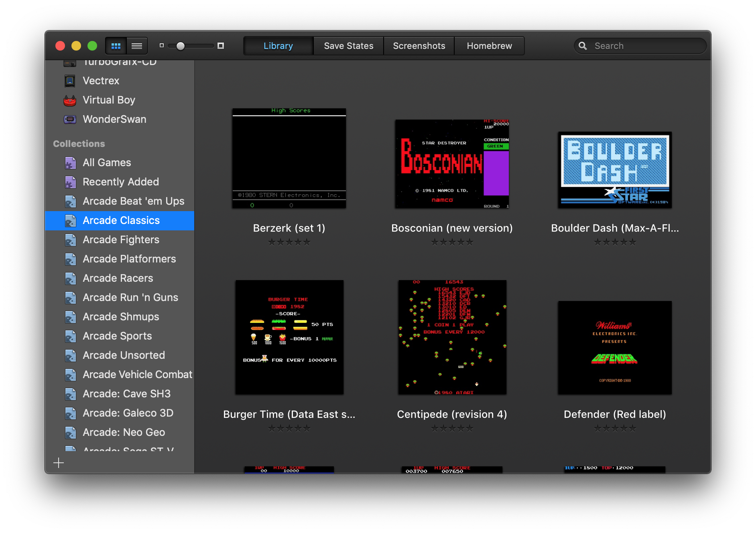The height and width of the screenshot is (533, 756).
Task: Switch to grid view
Action: click(116, 46)
